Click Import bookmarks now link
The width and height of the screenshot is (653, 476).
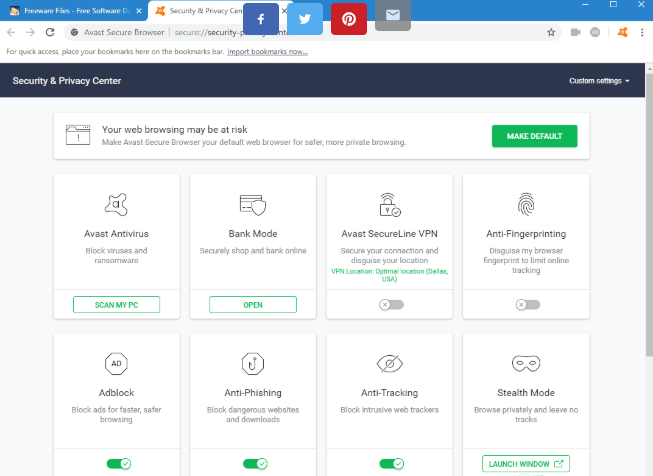[267, 52]
